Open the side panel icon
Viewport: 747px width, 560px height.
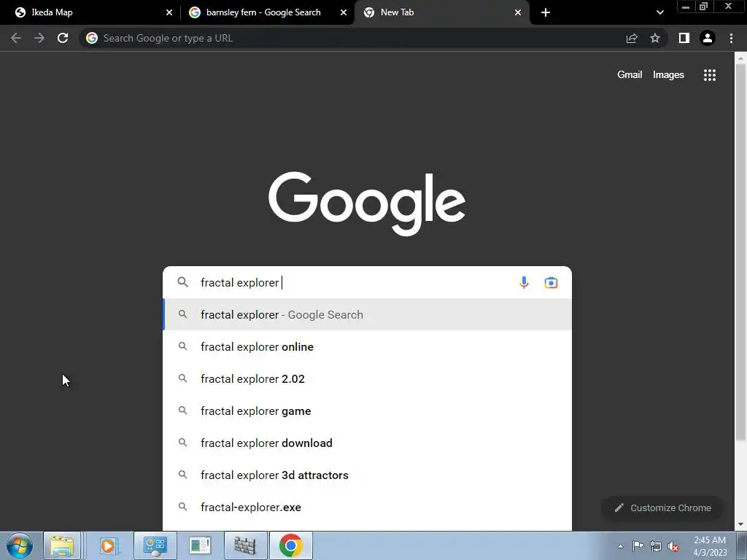(x=684, y=38)
